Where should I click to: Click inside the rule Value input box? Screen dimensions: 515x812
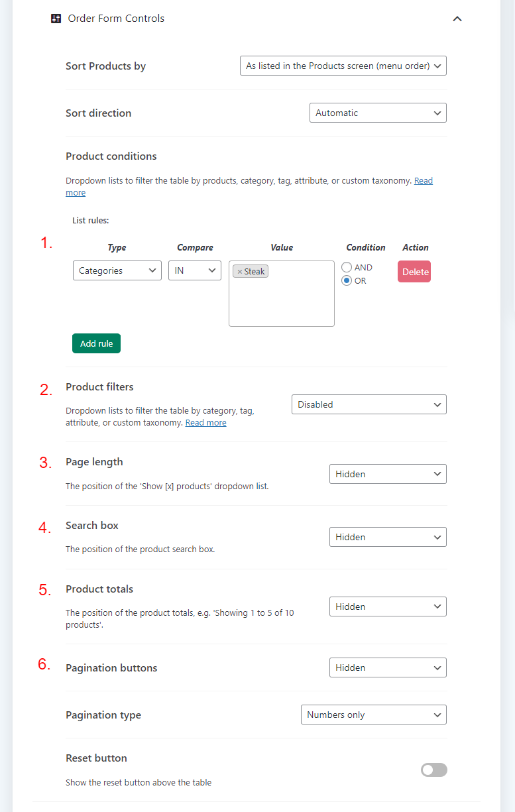281,302
